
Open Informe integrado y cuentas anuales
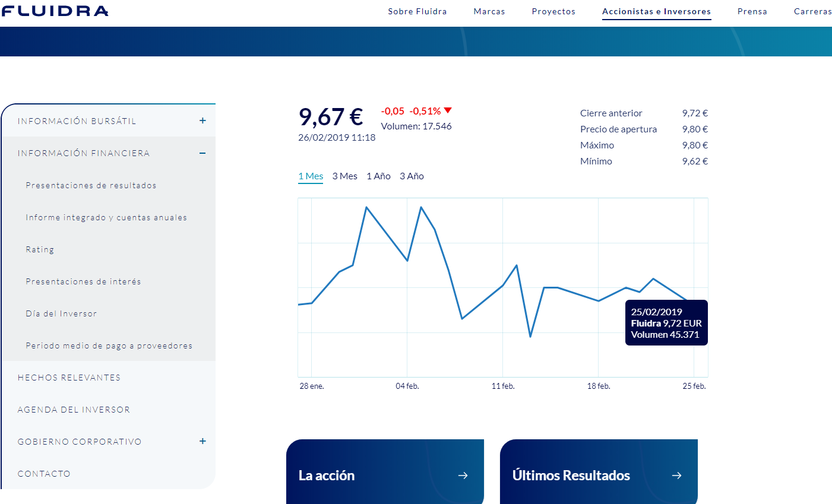(x=106, y=217)
